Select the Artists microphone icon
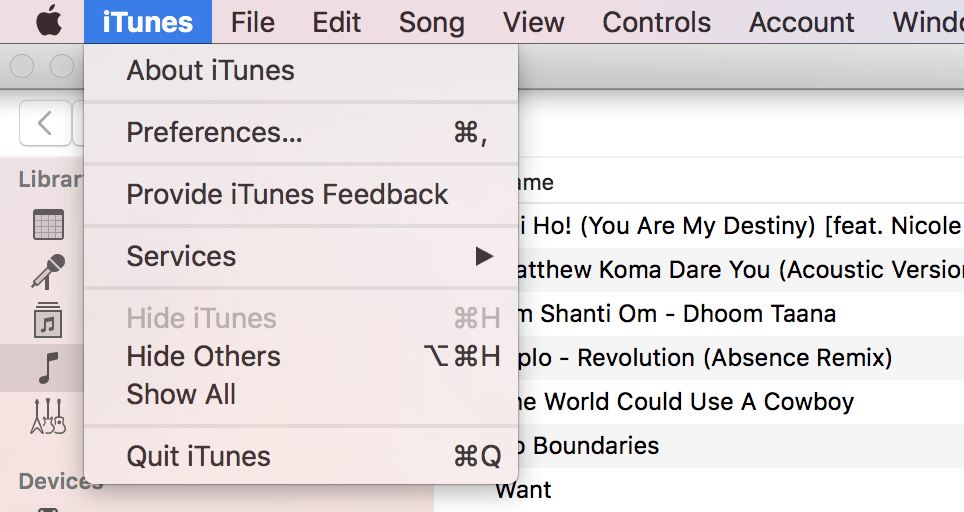964x512 pixels. point(48,272)
